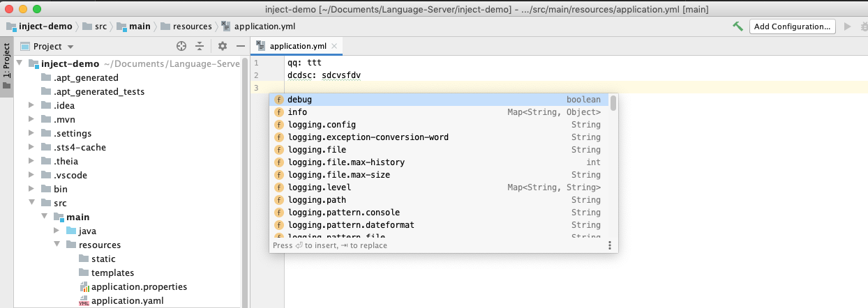Choose logging.file suggestion
The image size is (868, 308).
(x=439, y=150)
